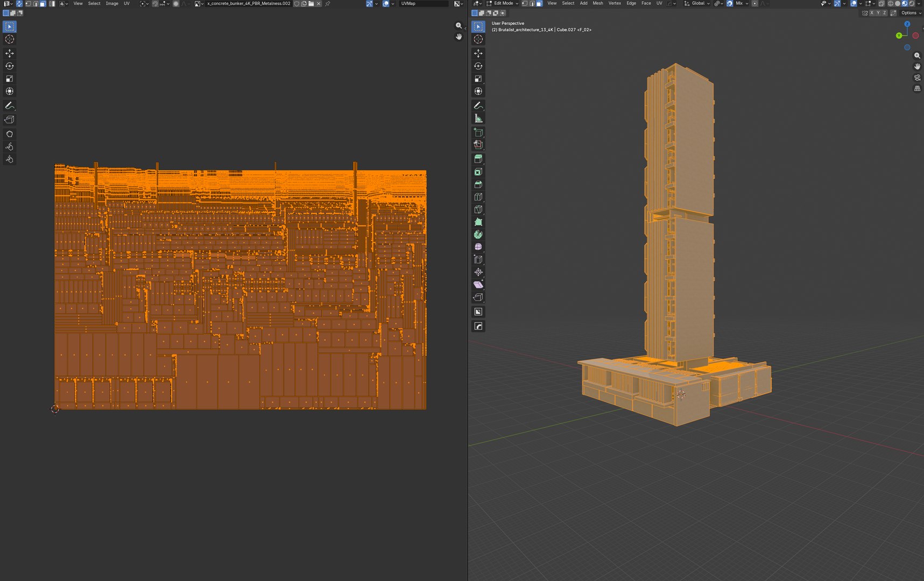Select the Edge Slide tool
The height and width of the screenshot is (581, 924).
point(478,259)
